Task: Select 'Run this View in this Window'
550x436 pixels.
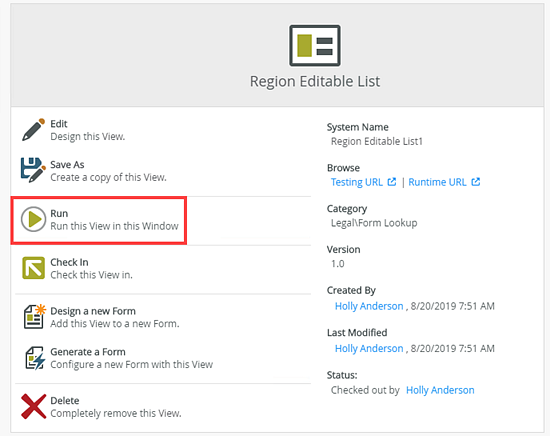Action: (x=114, y=226)
